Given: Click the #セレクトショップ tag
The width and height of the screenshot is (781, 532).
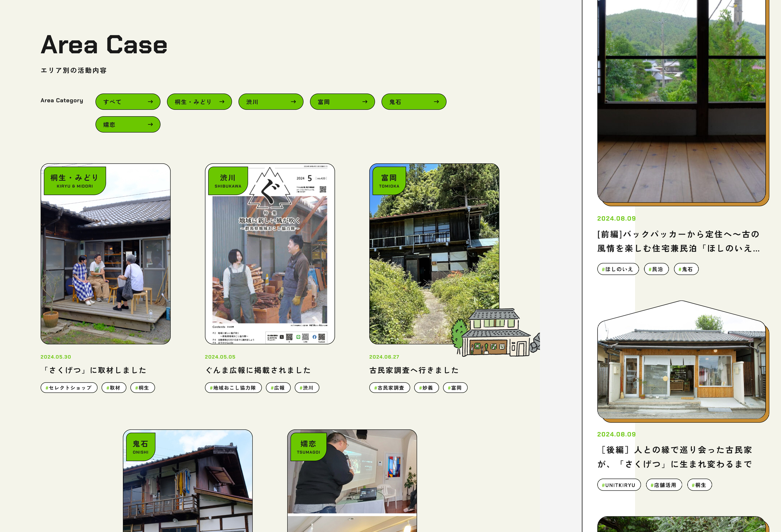Looking at the screenshot, I should pyautogui.click(x=69, y=388).
